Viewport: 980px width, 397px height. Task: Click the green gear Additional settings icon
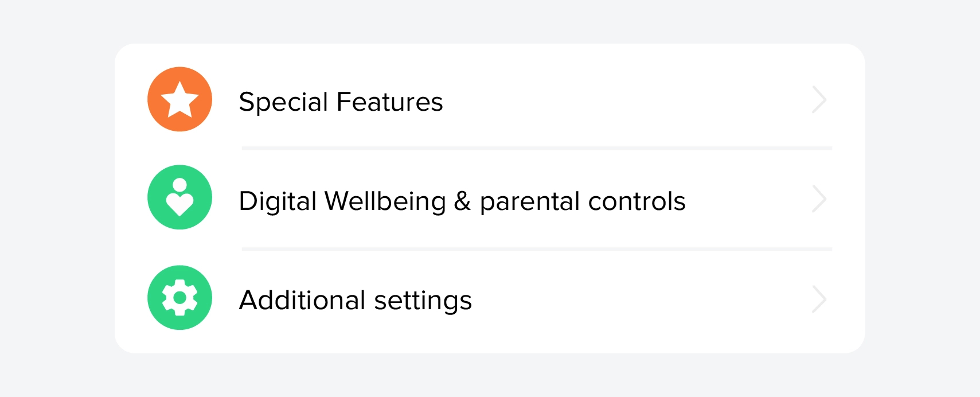click(x=179, y=297)
